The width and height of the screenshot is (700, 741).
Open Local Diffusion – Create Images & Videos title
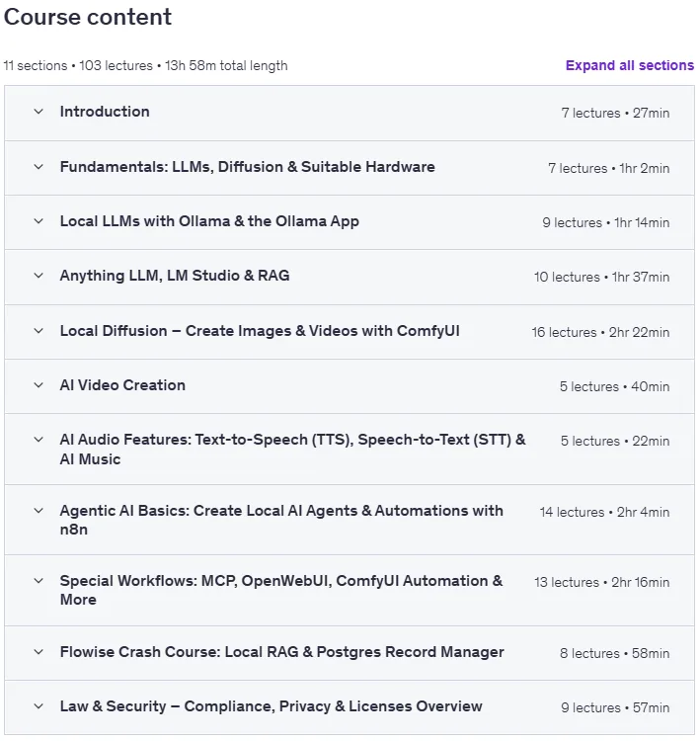[260, 331]
